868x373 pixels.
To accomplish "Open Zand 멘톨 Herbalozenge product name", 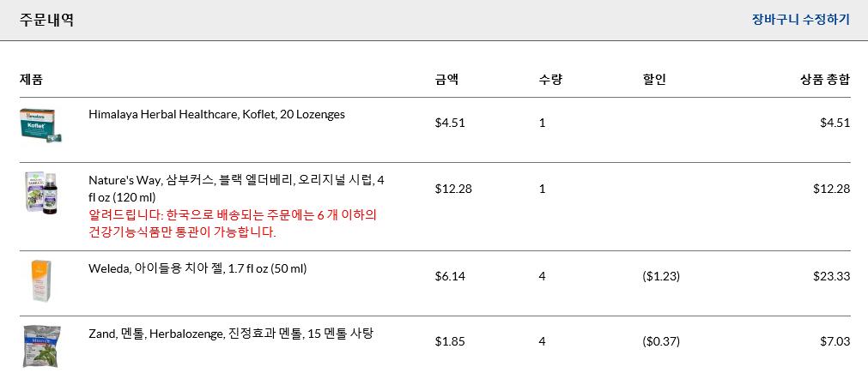I will point(231,334).
